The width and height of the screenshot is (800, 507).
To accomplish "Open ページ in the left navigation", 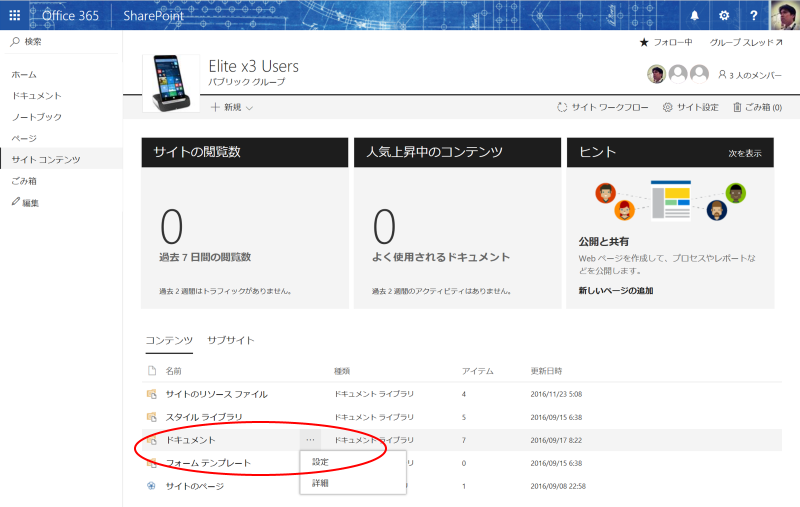I will 24,138.
